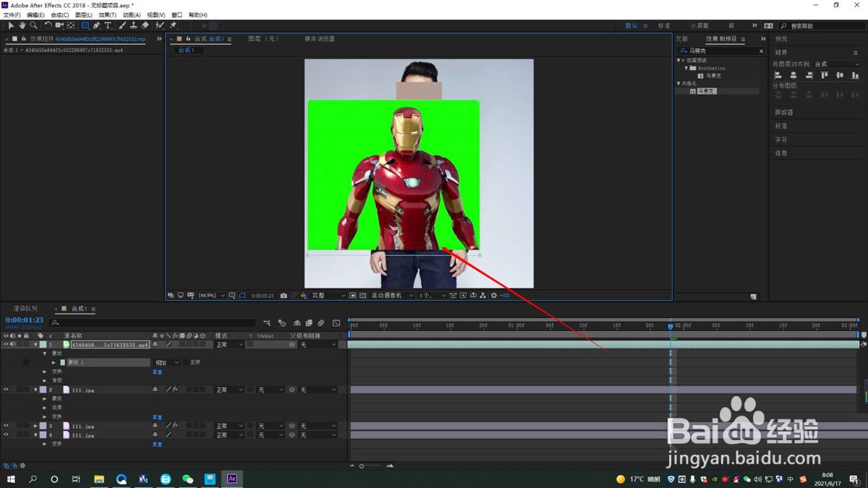Open mask mode 相加 dropdown

tap(166, 362)
